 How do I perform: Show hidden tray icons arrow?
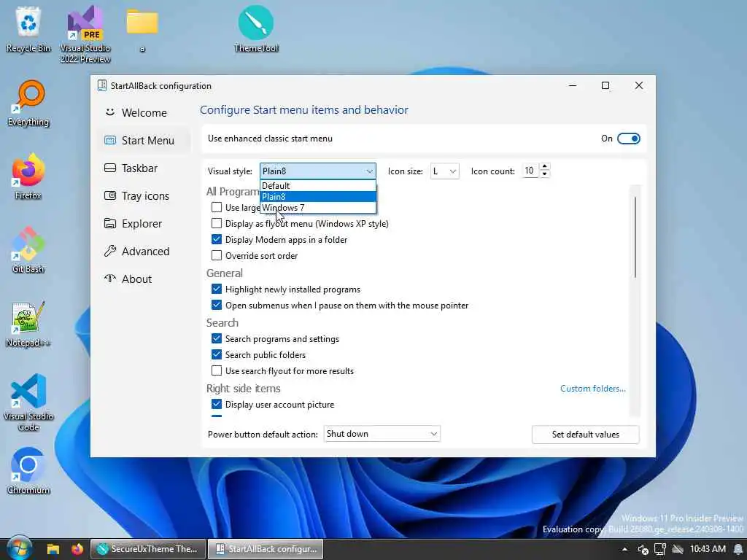624,550
